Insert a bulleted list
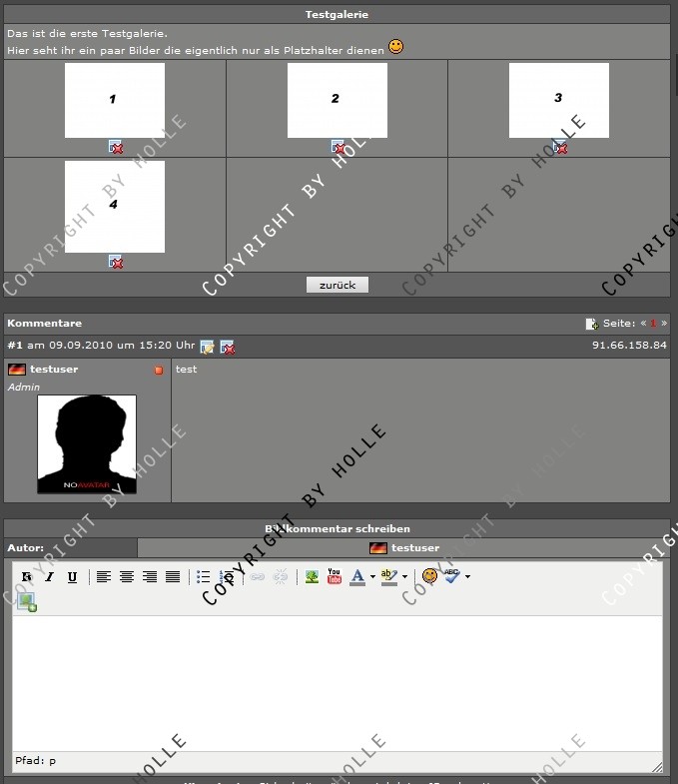 pos(204,576)
